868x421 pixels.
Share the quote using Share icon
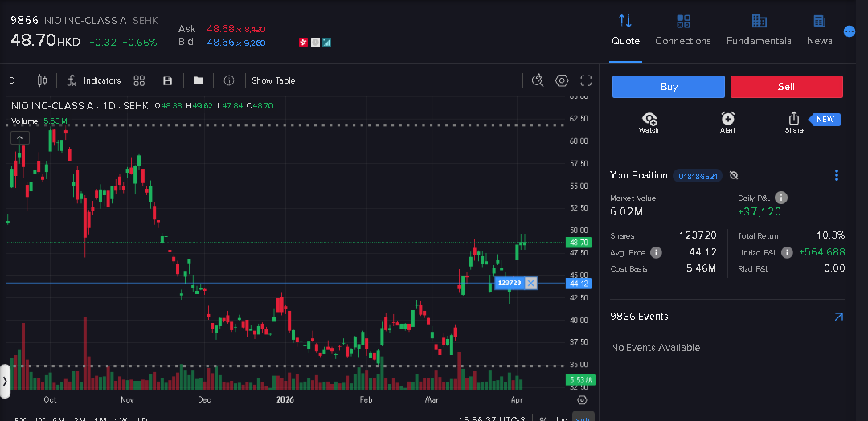click(x=794, y=122)
